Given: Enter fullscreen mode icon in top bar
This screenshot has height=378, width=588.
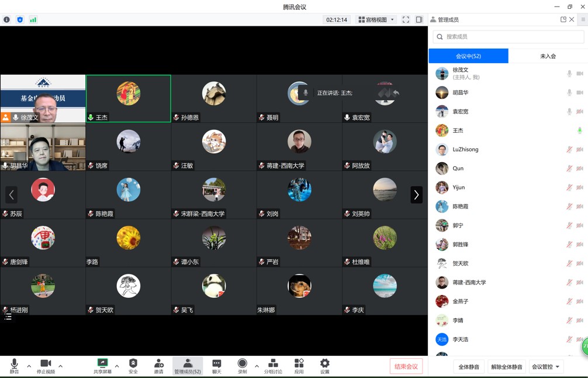Looking at the screenshot, I should point(406,20).
